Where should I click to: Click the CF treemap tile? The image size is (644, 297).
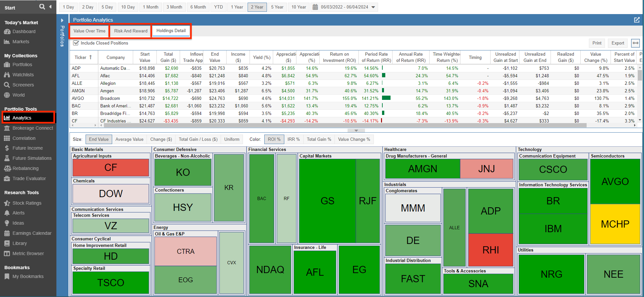[x=111, y=168]
